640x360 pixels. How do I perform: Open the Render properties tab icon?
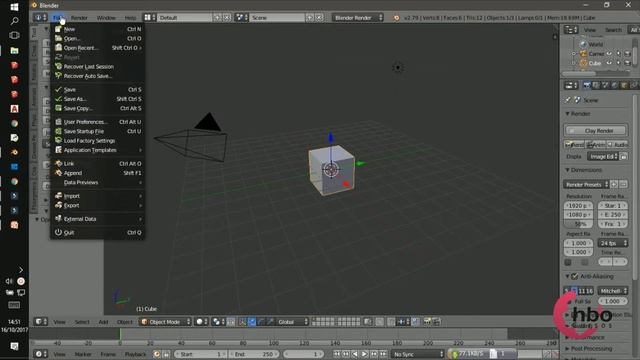[x=587, y=85]
